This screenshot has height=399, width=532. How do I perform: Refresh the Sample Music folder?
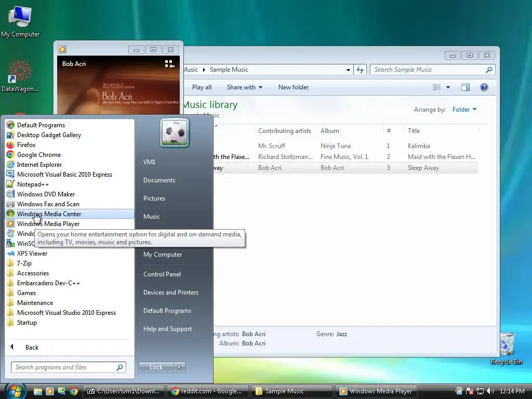coord(360,70)
